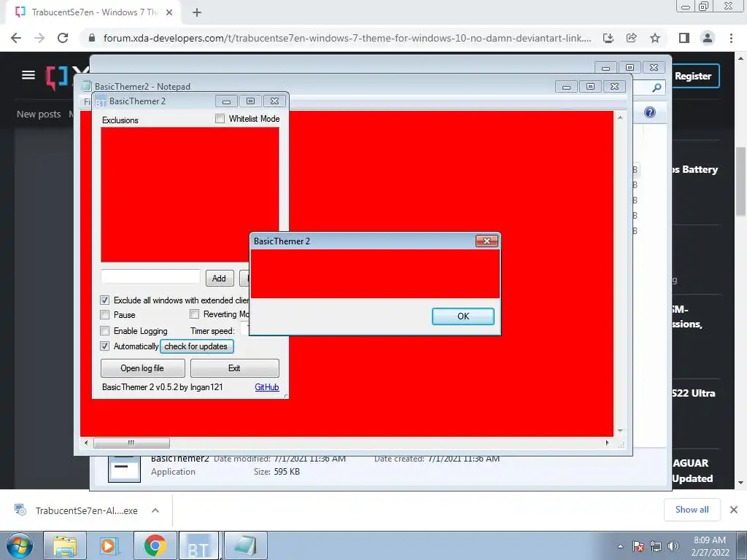Click the site lock icon
747x560 pixels.
[x=92, y=38]
